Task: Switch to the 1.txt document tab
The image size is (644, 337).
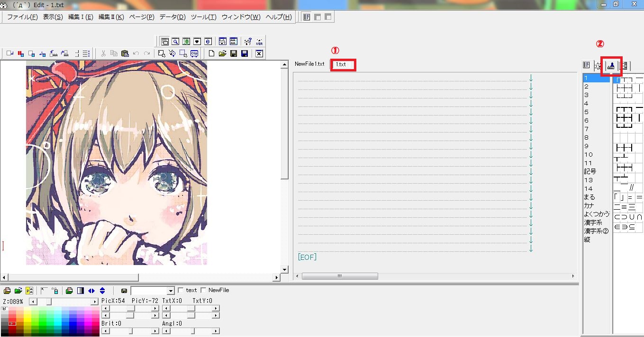Action: (341, 64)
